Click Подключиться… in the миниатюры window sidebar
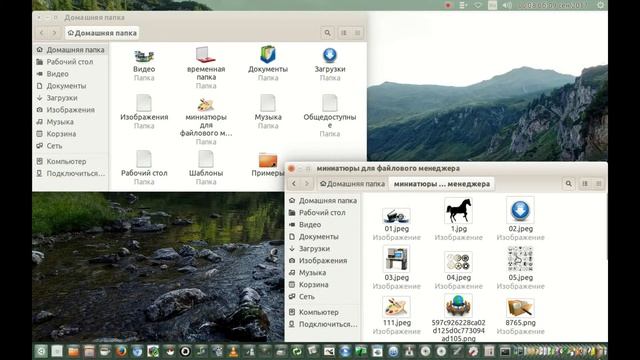Screen dimensions: 640x360 322,324
